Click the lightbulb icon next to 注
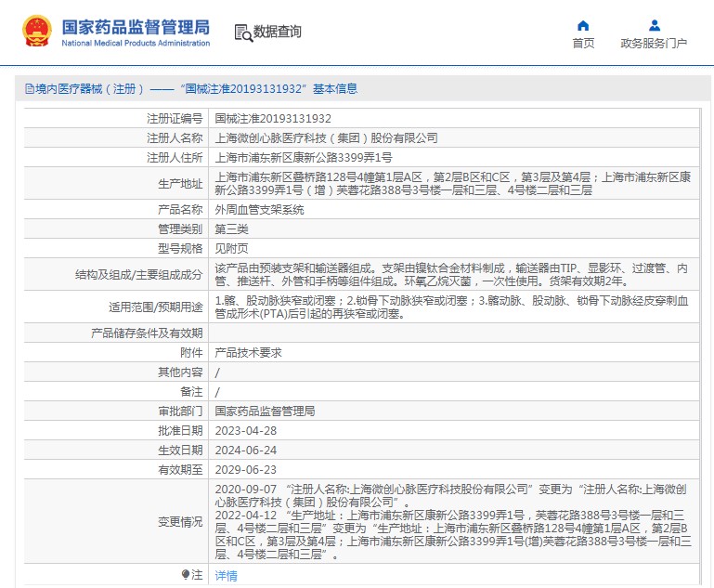The width and height of the screenshot is (714, 588). (x=186, y=575)
